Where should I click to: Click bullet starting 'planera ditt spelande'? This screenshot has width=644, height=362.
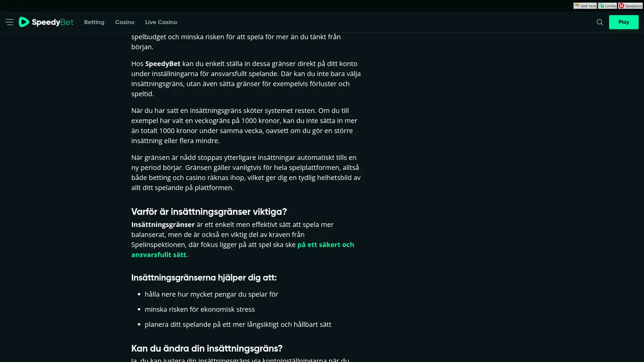click(x=238, y=324)
